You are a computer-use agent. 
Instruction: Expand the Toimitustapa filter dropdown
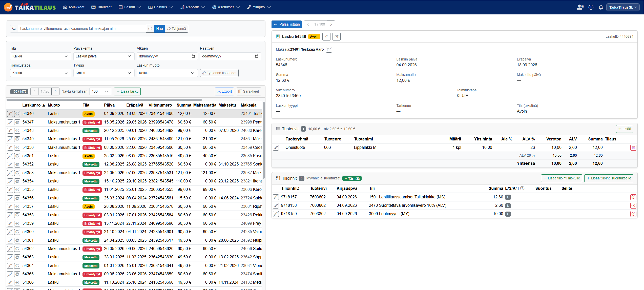pos(40,73)
